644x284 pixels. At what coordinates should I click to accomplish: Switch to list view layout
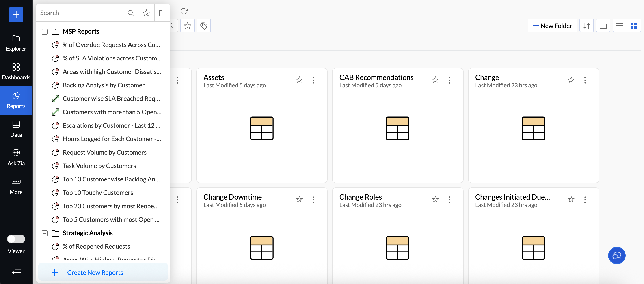[620, 26]
